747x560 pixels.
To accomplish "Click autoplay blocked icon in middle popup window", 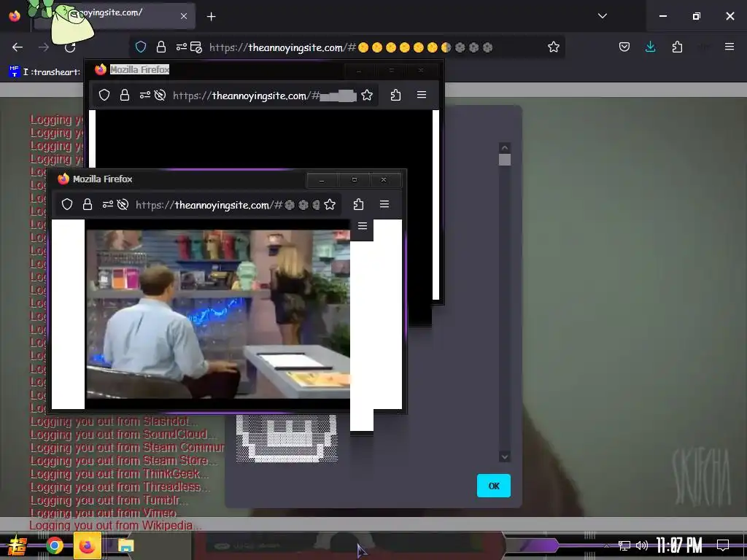I will [x=160, y=96].
